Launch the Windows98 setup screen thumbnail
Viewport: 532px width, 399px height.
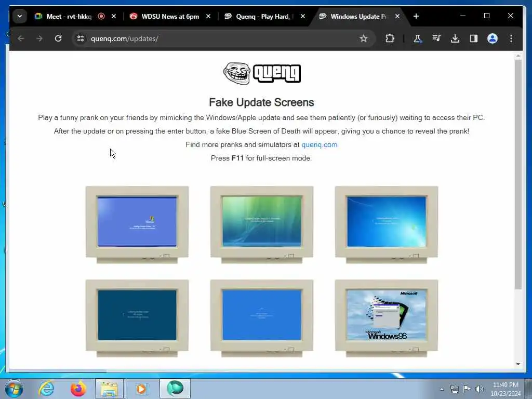coord(387,318)
